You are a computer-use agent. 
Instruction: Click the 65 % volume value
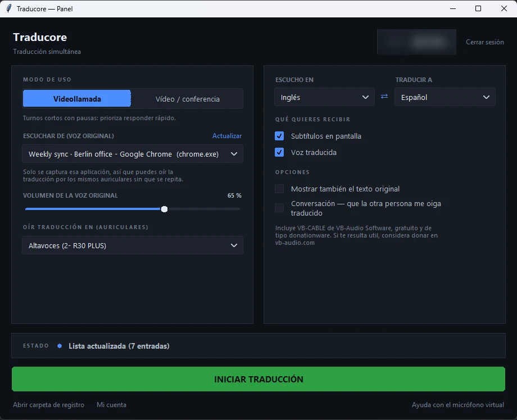coord(234,195)
